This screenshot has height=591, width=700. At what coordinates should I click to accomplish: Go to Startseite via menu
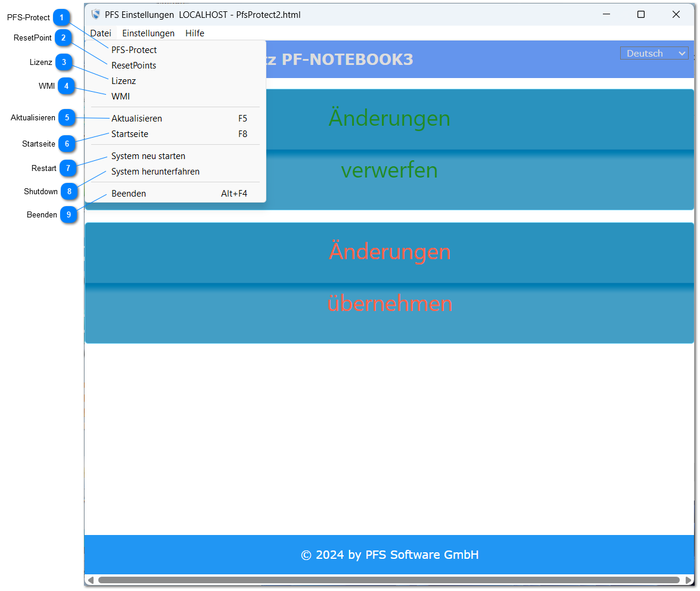[x=130, y=134]
